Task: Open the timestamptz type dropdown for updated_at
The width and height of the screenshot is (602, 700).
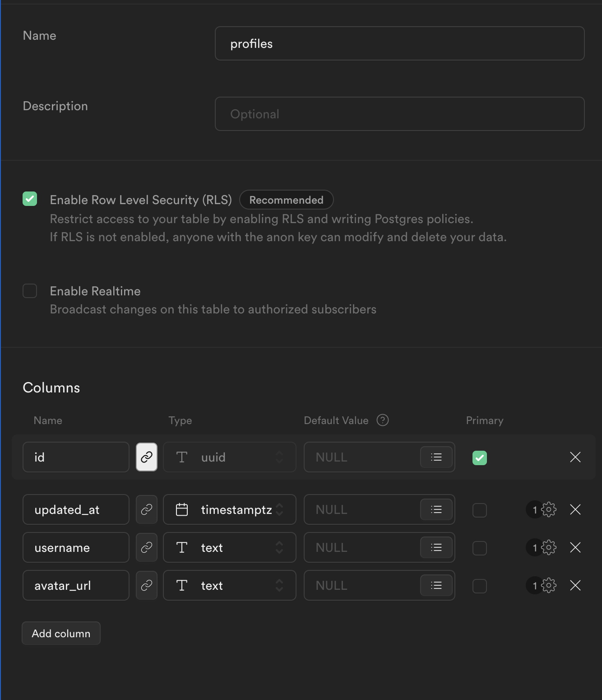Action: click(229, 509)
